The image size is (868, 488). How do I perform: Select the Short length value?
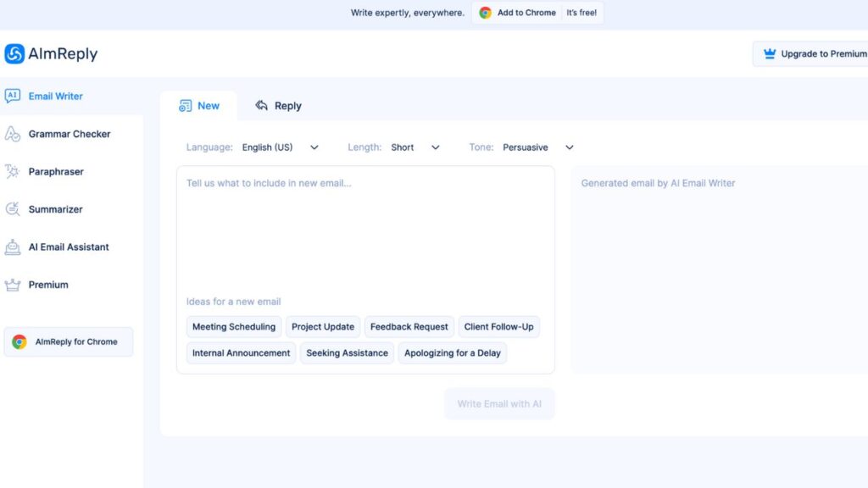point(403,147)
